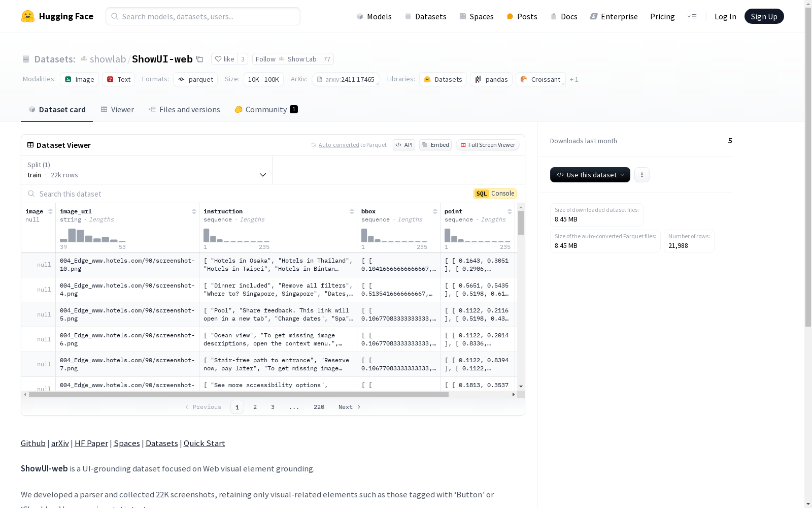Click the Sign Up button
The width and height of the screenshot is (812, 508).
[764, 16]
